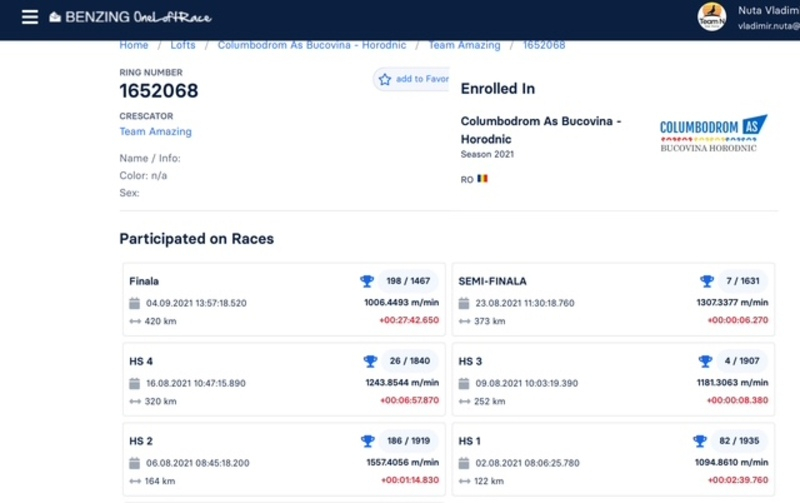Click the trophy icon in SEMI-FINALA card
800x503 pixels.
(x=707, y=281)
